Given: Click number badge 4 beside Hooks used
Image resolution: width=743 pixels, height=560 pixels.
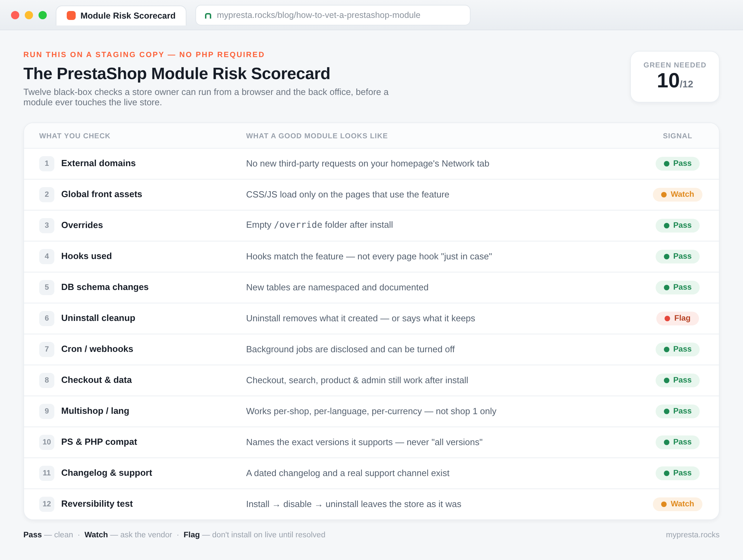Looking at the screenshot, I should tap(47, 256).
